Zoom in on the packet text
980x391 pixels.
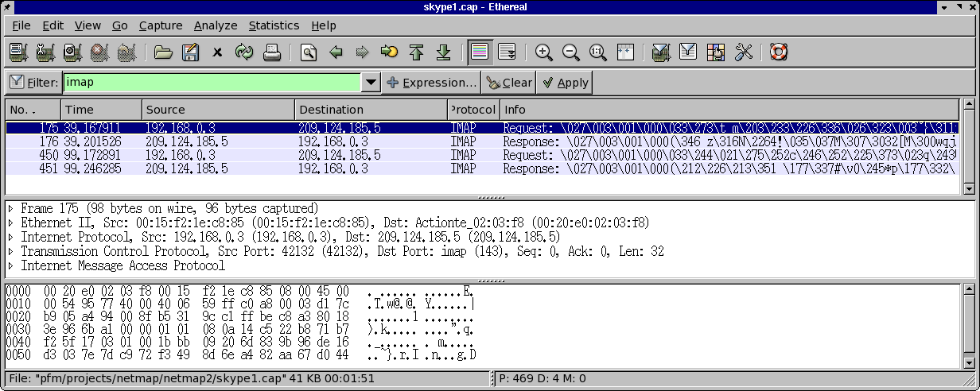pos(544,52)
